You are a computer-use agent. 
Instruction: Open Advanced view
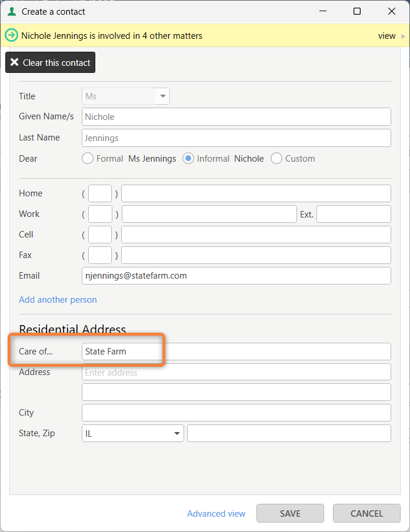pos(216,513)
